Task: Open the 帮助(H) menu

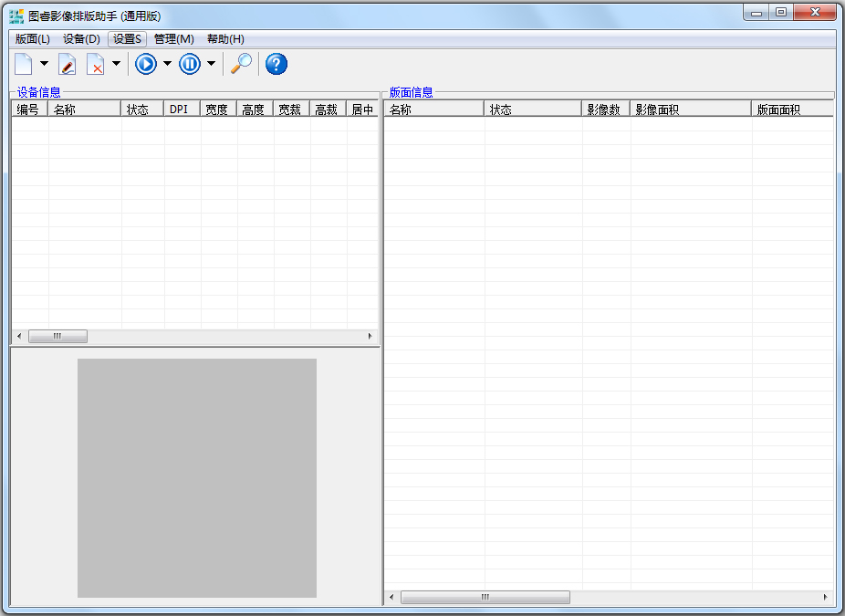Action: click(x=225, y=39)
